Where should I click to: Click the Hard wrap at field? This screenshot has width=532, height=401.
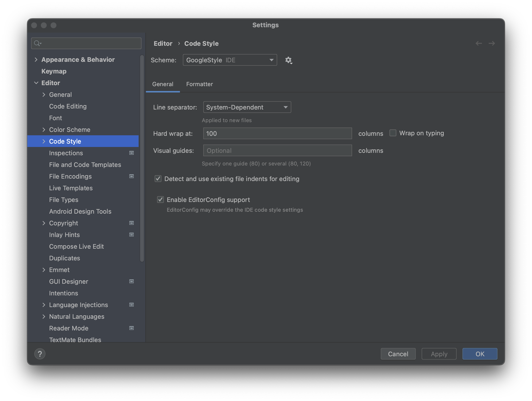[x=277, y=133]
